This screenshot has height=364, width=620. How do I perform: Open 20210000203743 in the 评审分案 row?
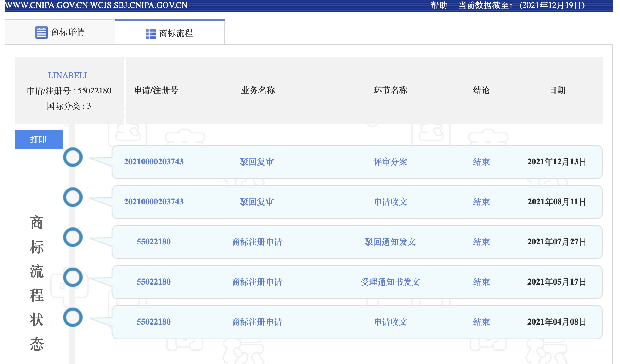(x=153, y=162)
